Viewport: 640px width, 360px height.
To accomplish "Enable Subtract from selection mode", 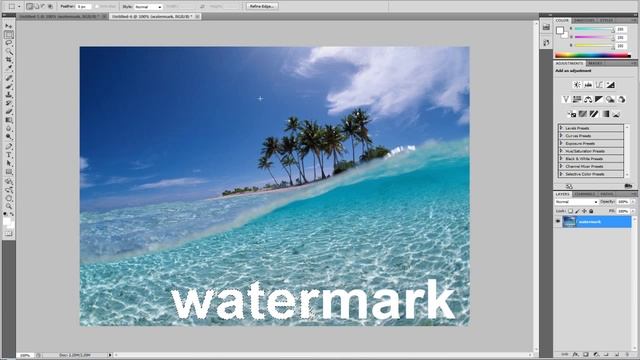I will [43, 7].
